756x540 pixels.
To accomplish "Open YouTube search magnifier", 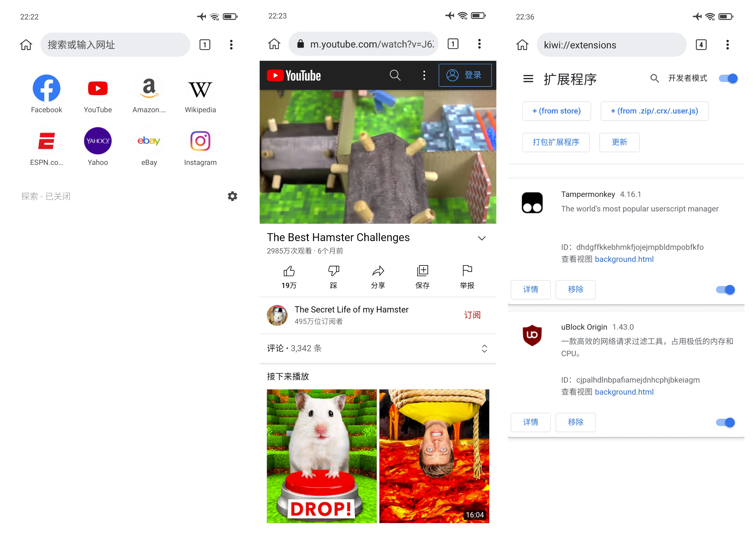I will point(395,75).
